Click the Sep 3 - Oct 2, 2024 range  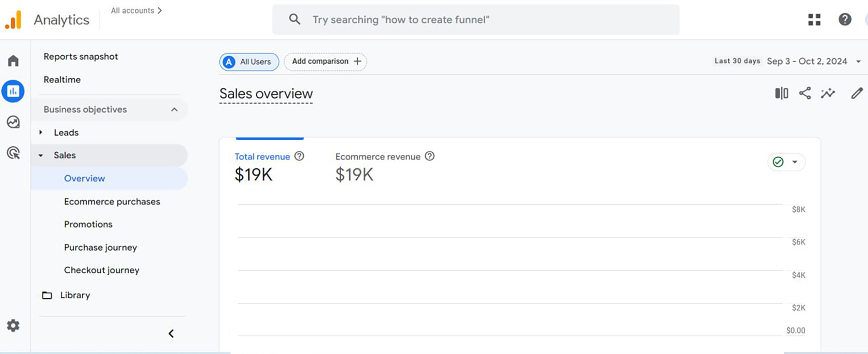click(807, 61)
